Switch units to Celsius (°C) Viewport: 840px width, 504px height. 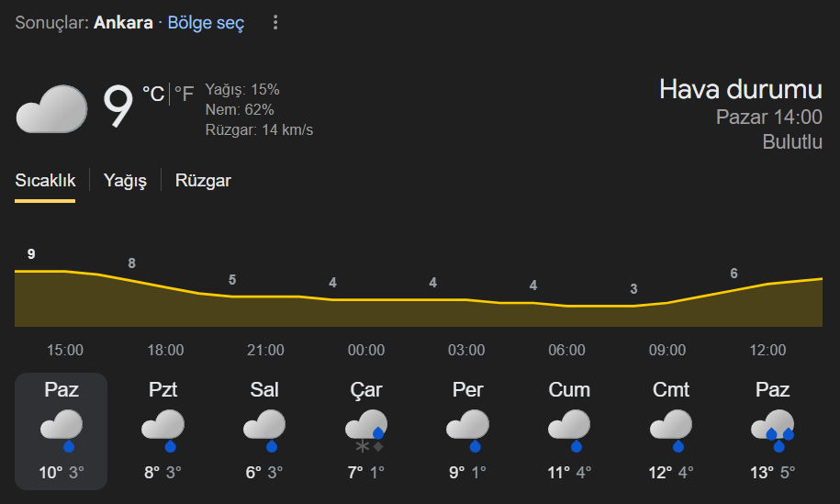coord(152,95)
